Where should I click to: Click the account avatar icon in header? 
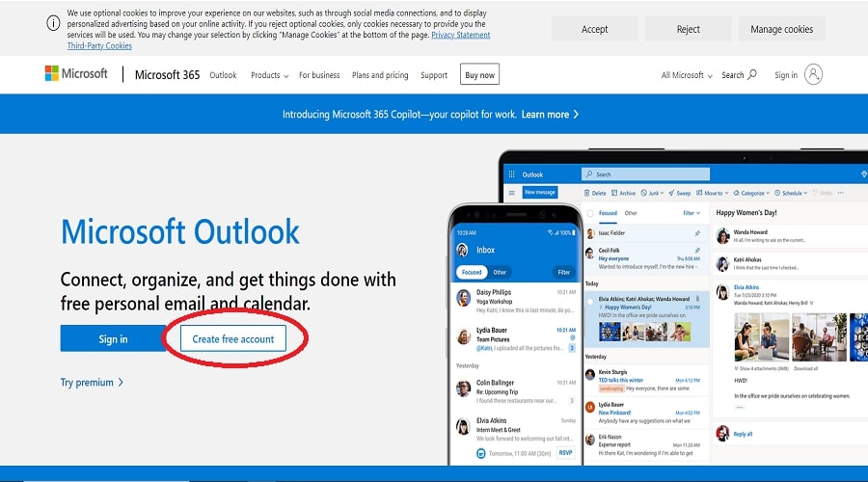pos(813,74)
